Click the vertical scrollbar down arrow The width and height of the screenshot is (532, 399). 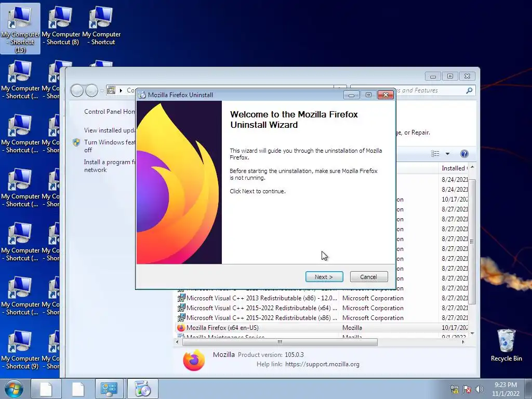472,334
